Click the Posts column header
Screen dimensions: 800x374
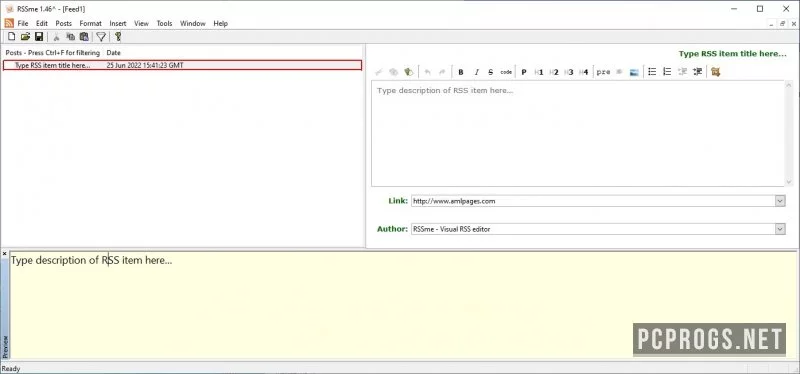[x=53, y=53]
